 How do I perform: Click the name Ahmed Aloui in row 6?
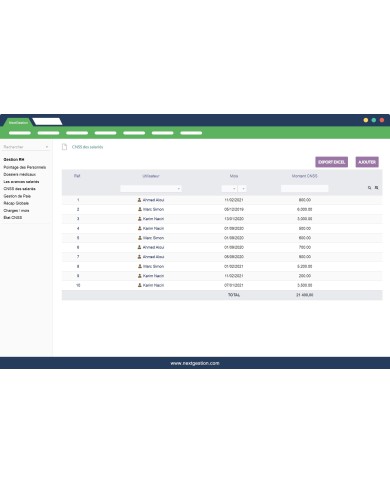pos(153,247)
